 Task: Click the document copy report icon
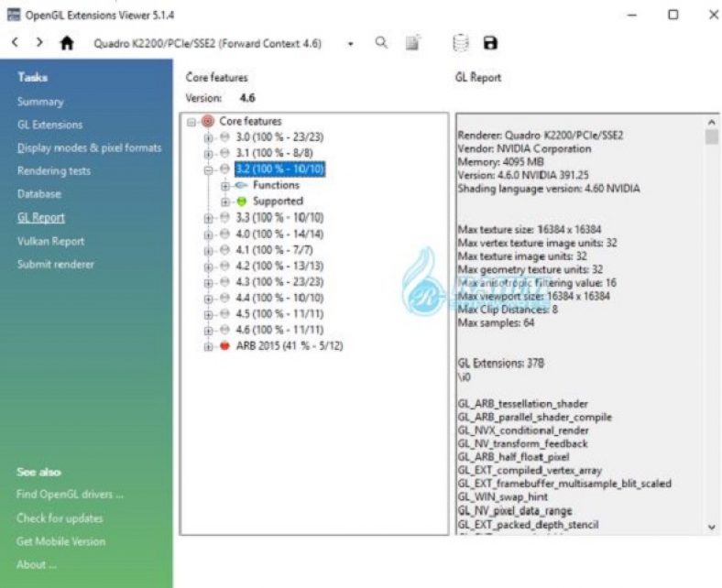[412, 42]
